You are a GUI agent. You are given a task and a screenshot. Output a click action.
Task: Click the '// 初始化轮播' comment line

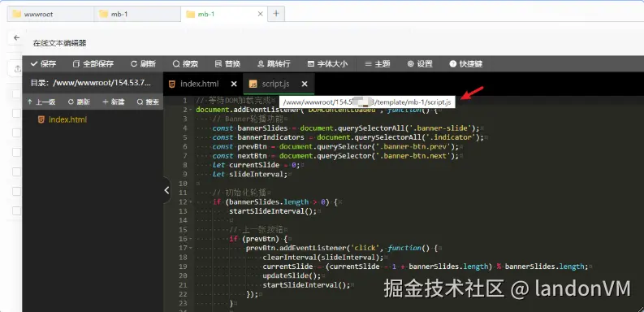point(240,193)
